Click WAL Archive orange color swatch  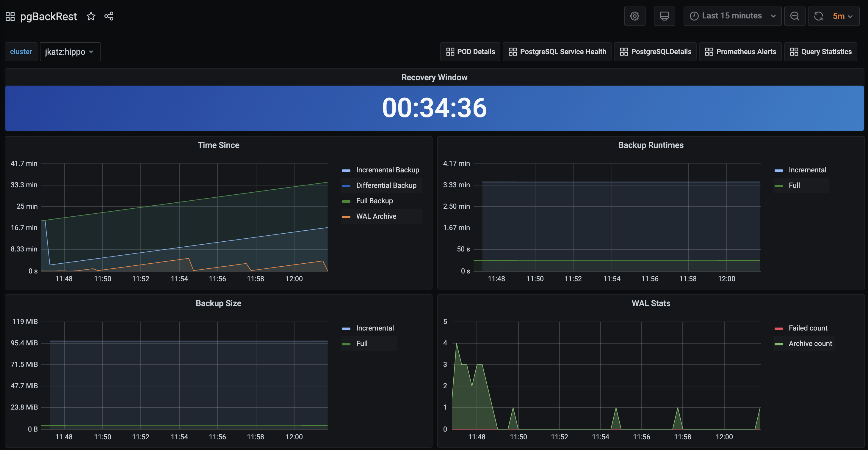[x=346, y=217]
